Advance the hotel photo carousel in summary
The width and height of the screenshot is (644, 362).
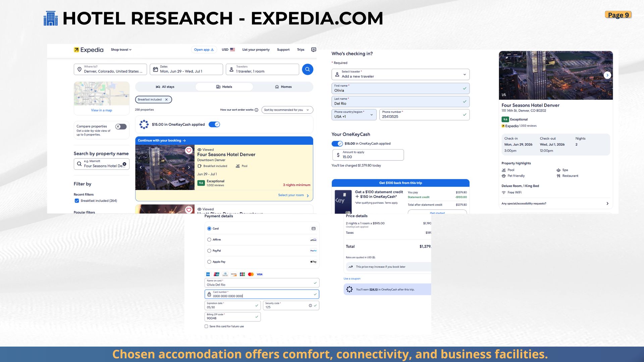pyautogui.click(x=607, y=75)
